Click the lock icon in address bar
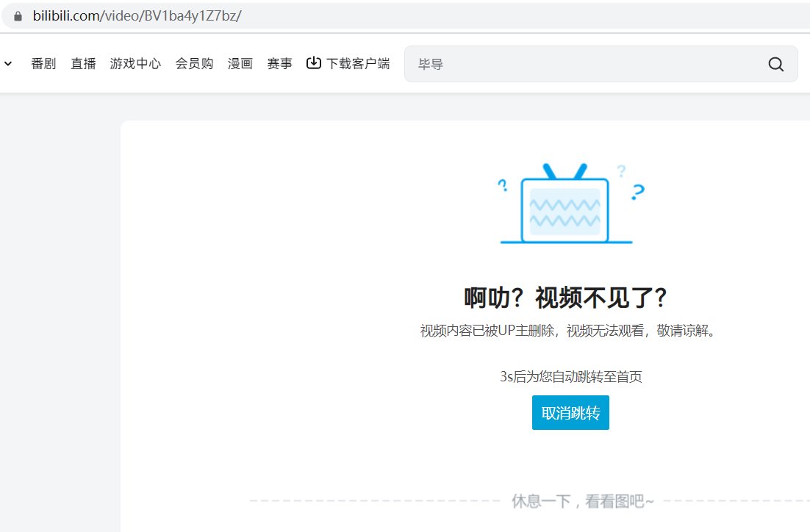Viewport: 810px width, 532px height. [x=18, y=16]
